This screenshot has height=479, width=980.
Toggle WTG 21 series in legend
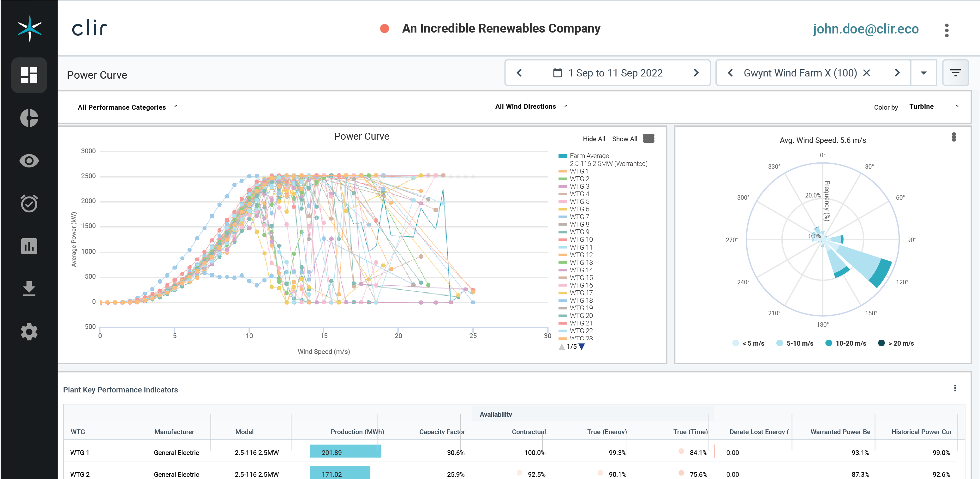(x=576, y=323)
